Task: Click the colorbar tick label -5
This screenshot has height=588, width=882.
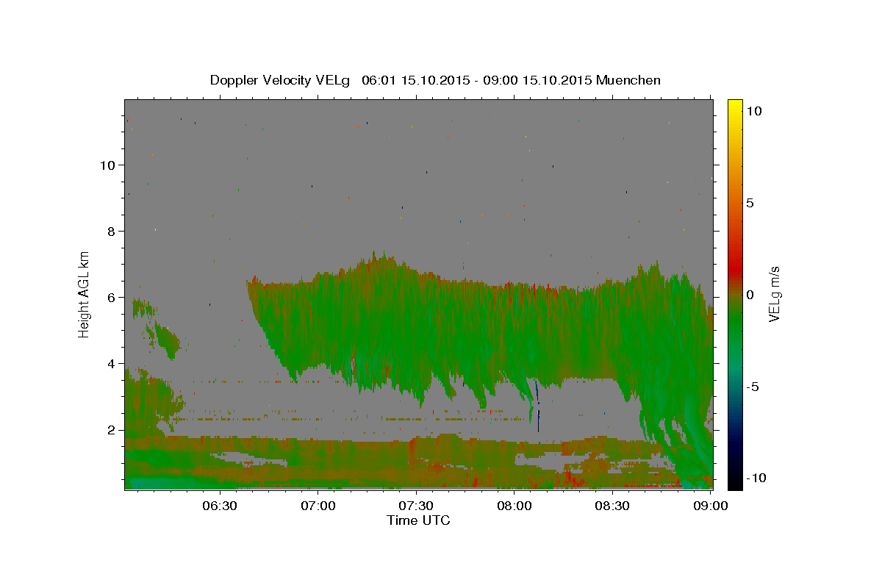Action: pos(752,387)
